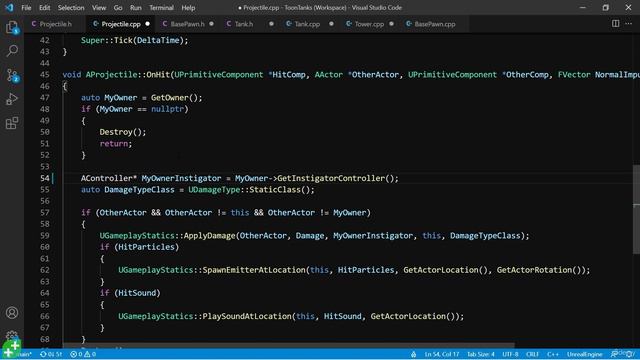Screen dimensions: 640x360
Task: Click the flame icon in status bar
Action: pyautogui.click(x=413, y=354)
